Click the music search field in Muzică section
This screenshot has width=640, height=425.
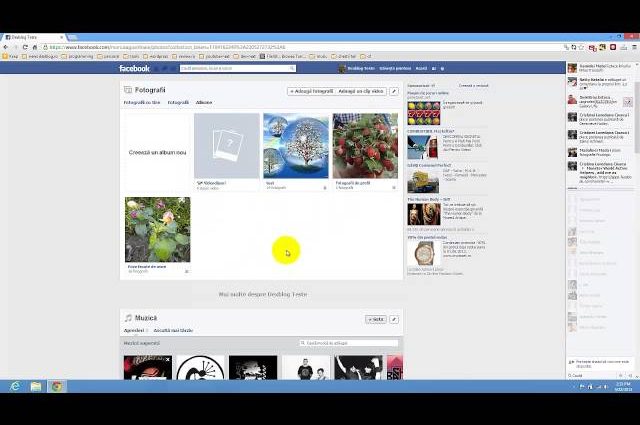click(349, 343)
